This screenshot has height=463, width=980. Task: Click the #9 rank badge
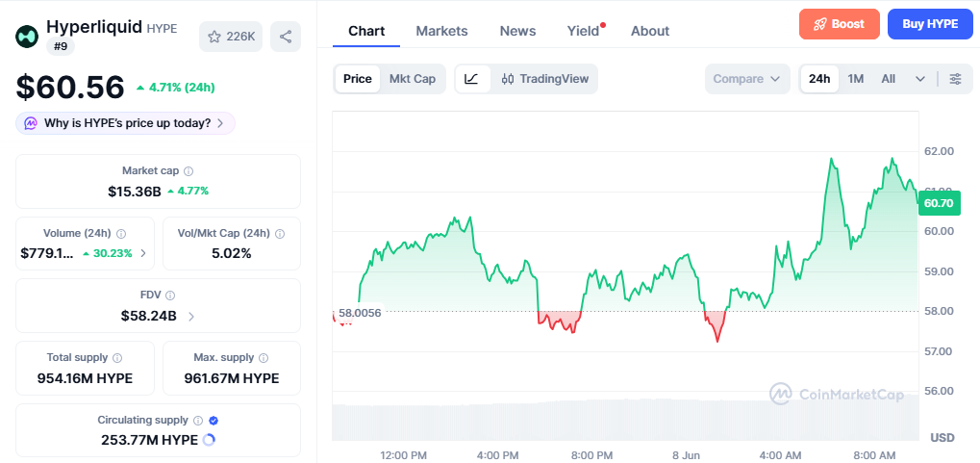tap(61, 45)
